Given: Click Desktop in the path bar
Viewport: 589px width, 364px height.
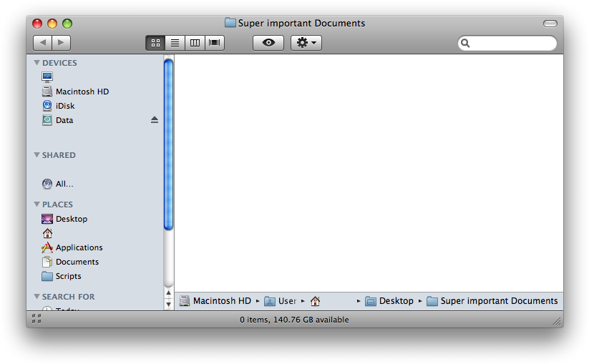Looking at the screenshot, I should point(389,301).
